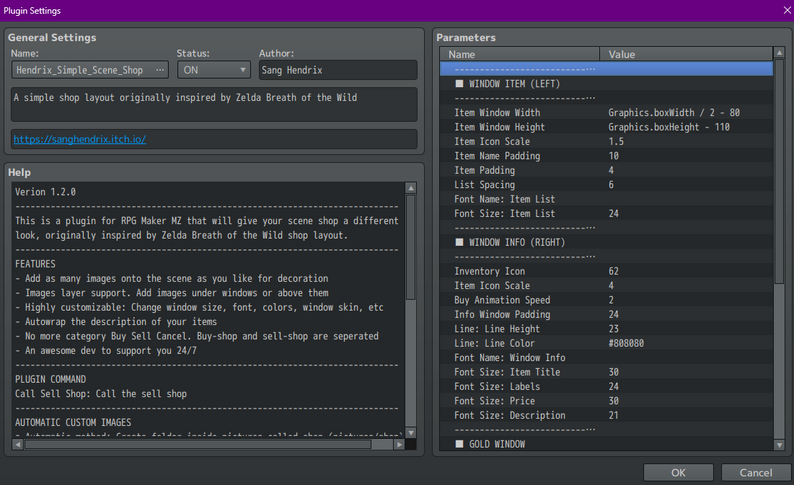
Task: Click the Parameters scroll-up arrow
Action: (x=779, y=53)
